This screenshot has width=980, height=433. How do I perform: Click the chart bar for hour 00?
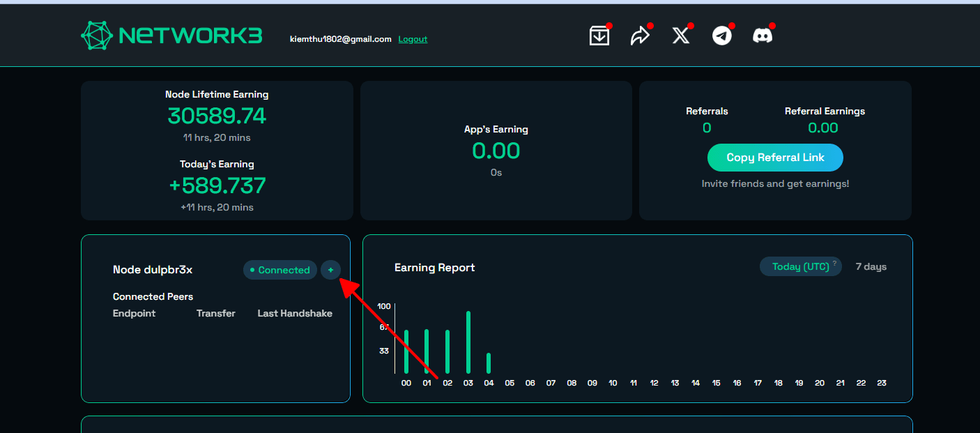click(406, 351)
